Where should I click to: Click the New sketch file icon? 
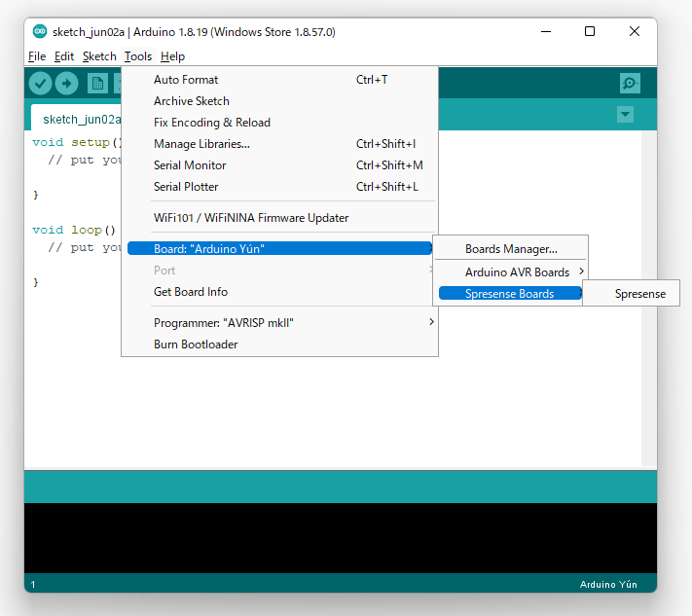coord(97,84)
